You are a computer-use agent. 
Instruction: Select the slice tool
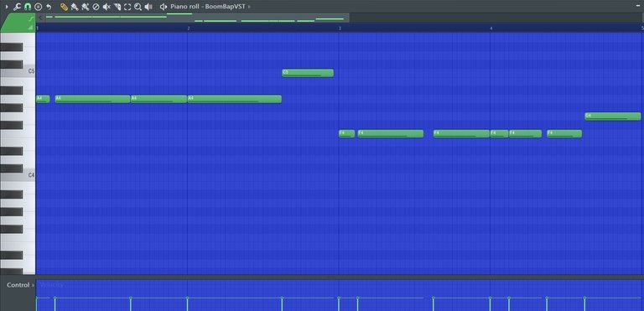click(x=117, y=7)
